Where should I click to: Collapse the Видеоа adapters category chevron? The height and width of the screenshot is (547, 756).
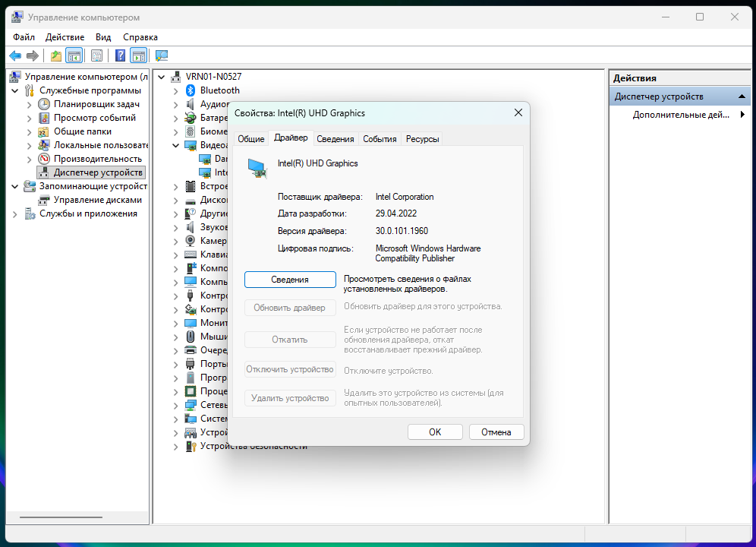point(176,145)
